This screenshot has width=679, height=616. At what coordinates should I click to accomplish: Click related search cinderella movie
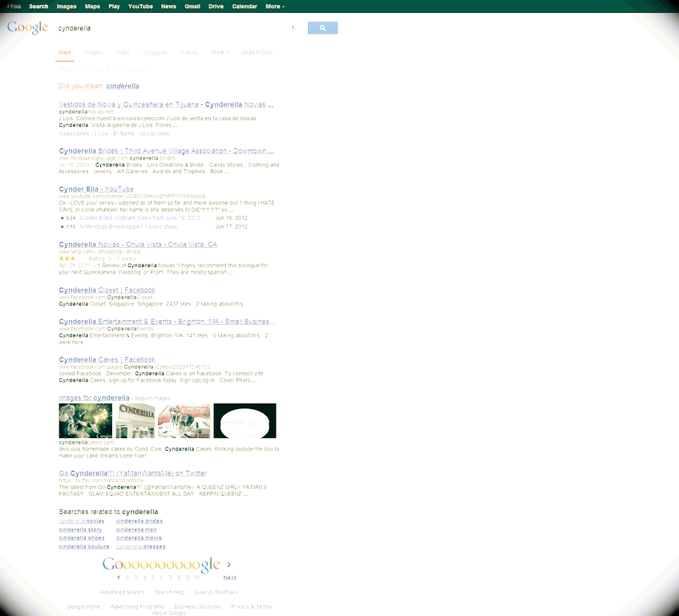tap(139, 538)
